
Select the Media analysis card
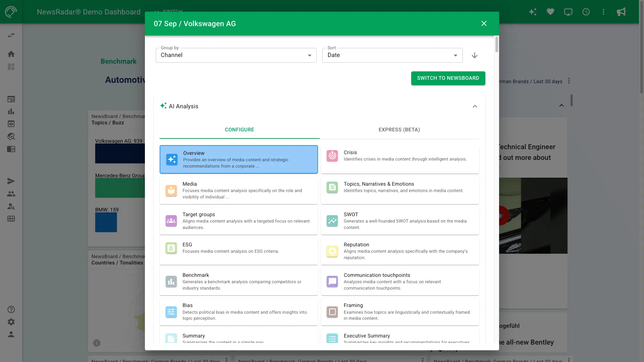coord(239,190)
